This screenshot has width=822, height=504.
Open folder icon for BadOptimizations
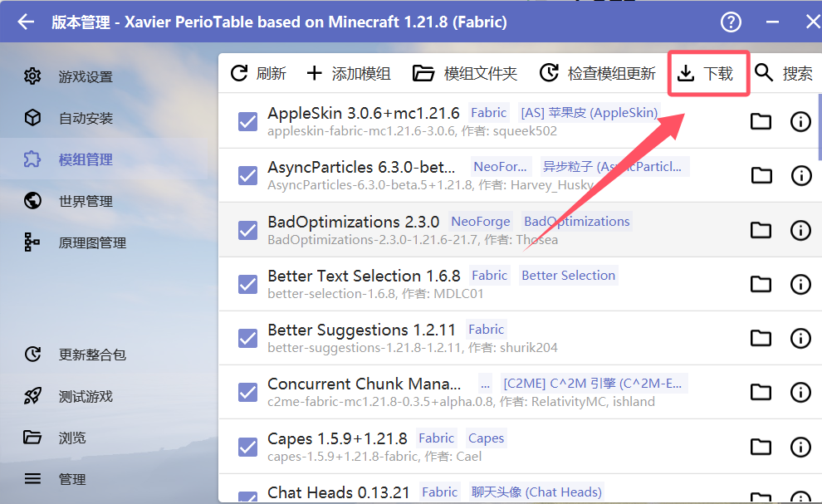761,230
